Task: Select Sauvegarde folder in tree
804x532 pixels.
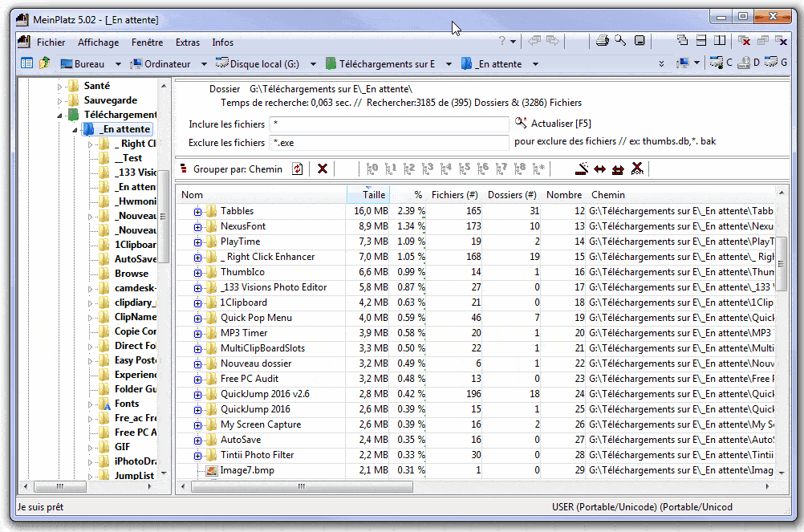Action: 110,100
